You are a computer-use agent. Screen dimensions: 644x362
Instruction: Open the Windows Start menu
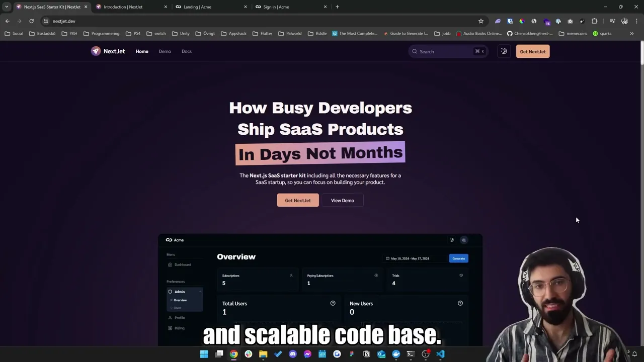click(x=204, y=354)
